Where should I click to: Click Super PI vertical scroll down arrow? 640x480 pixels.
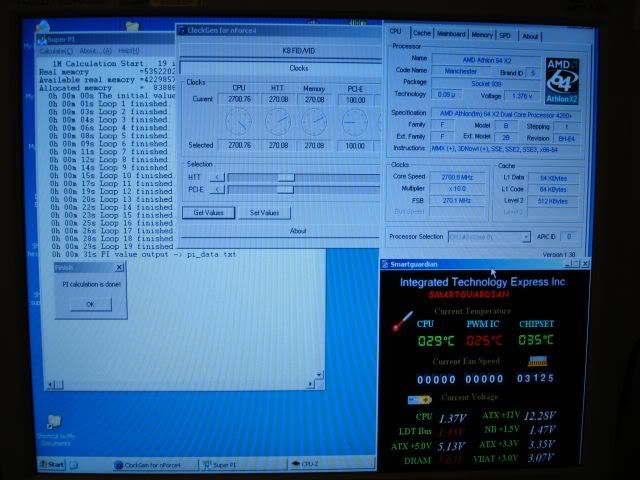(319, 374)
